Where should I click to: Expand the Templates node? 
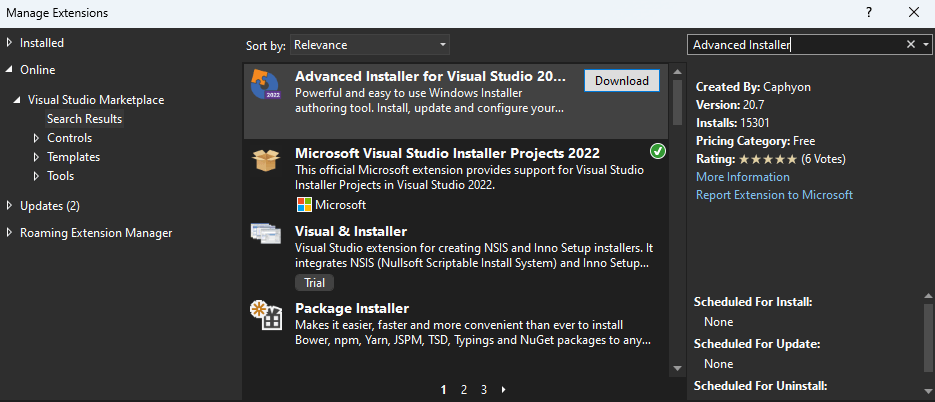[x=37, y=157]
